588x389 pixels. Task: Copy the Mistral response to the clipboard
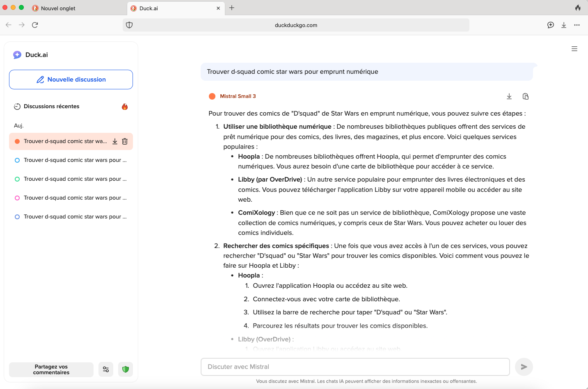(x=525, y=96)
